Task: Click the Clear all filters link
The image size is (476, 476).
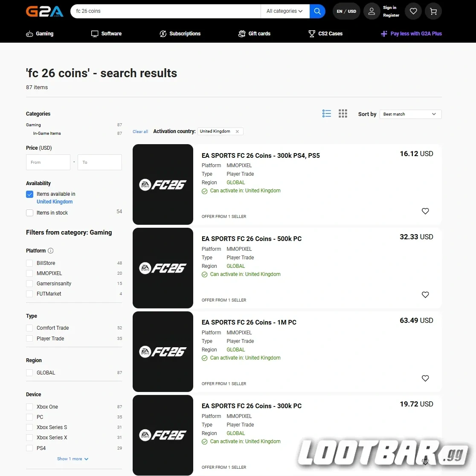Action: [x=140, y=132]
